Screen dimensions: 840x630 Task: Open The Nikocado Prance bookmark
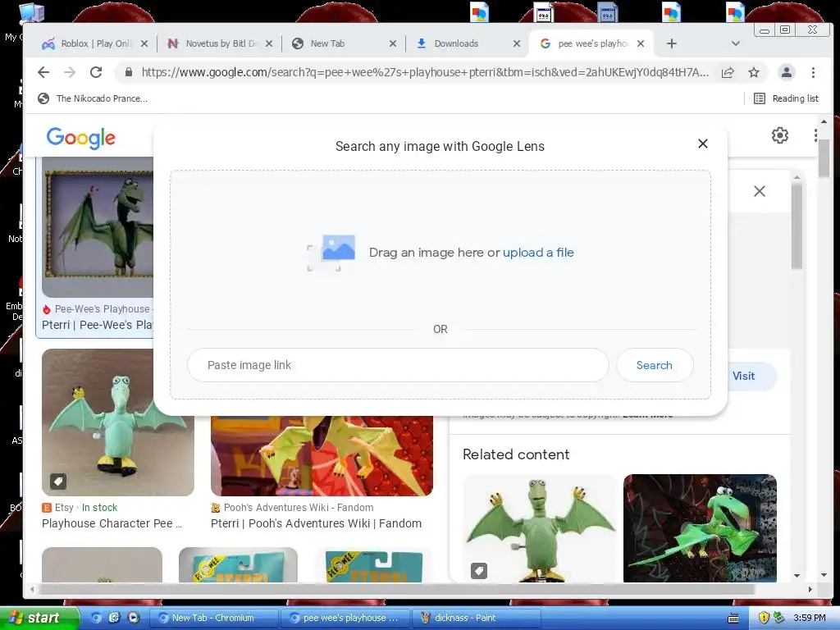coord(93,98)
